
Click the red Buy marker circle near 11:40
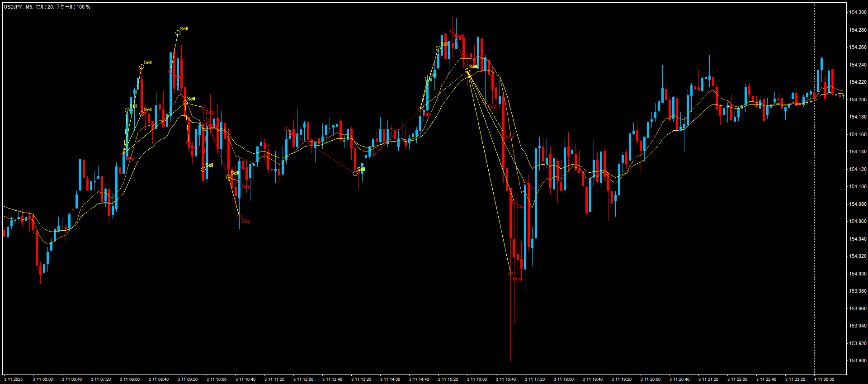coord(286,129)
